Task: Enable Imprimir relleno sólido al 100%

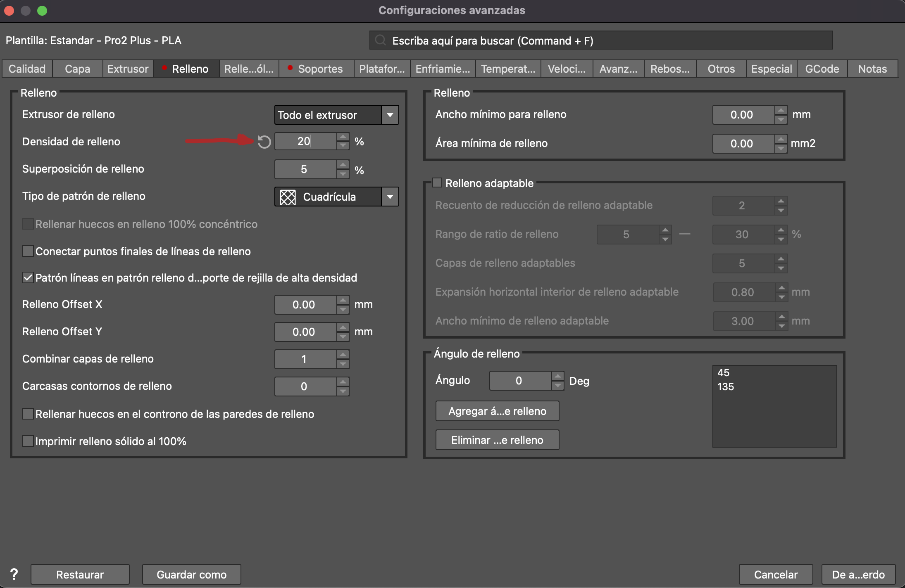Action: coord(28,441)
